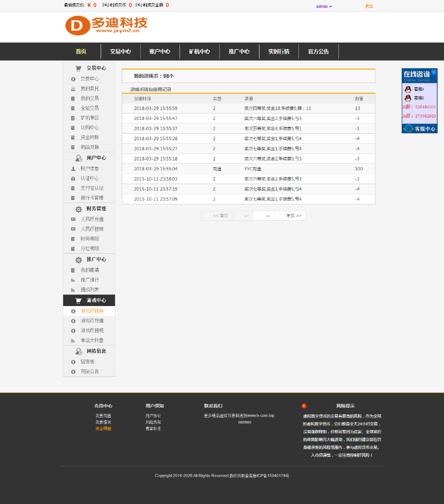444x504 pixels.
Task: Click the footer link 资金明细
Action: [103, 428]
